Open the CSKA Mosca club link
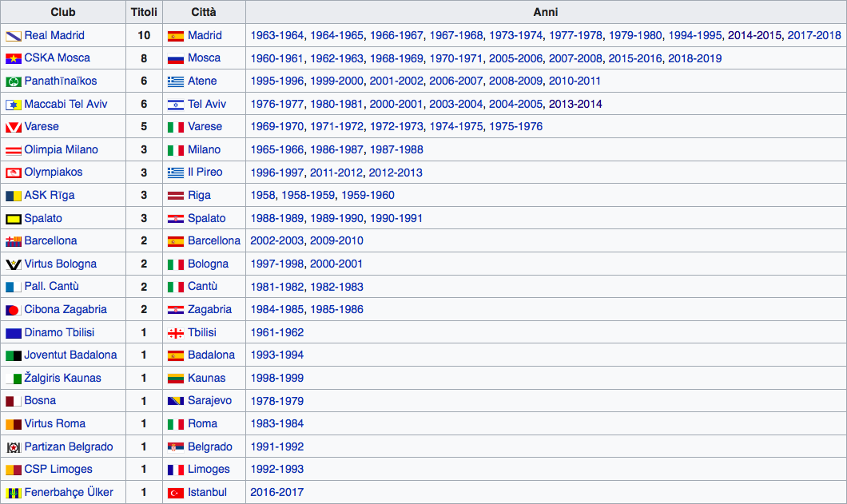Viewport: 847px width, 504px height. tap(58, 58)
